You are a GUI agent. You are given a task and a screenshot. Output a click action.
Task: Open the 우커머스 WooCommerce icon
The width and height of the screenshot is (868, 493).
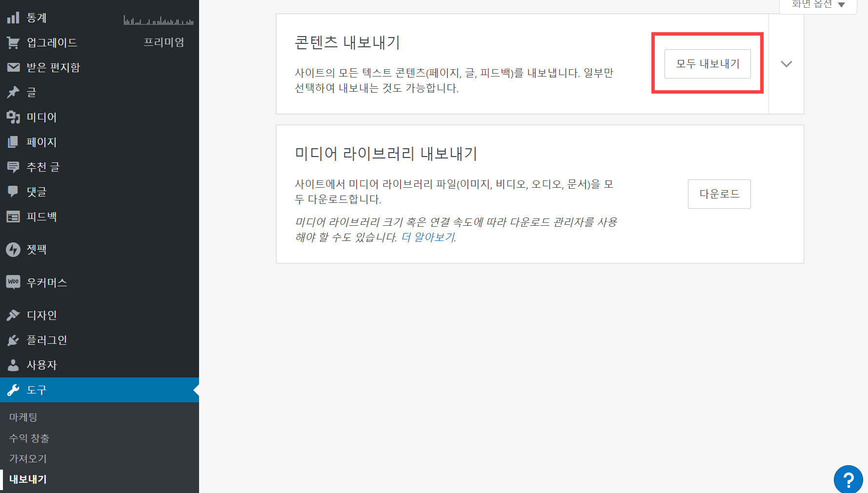pos(13,282)
